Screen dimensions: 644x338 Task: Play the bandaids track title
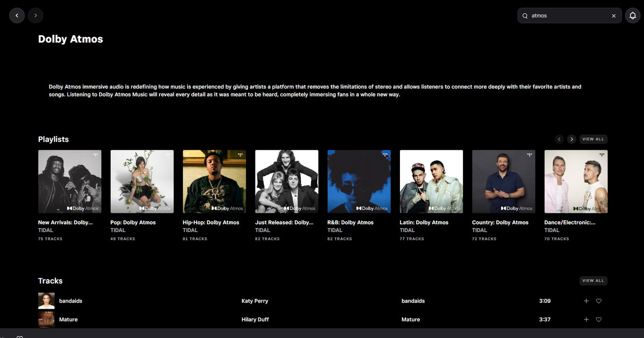[x=70, y=301]
